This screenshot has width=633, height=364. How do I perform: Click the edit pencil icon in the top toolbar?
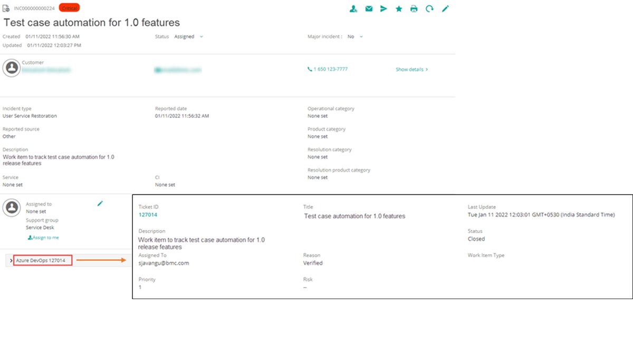click(x=445, y=8)
